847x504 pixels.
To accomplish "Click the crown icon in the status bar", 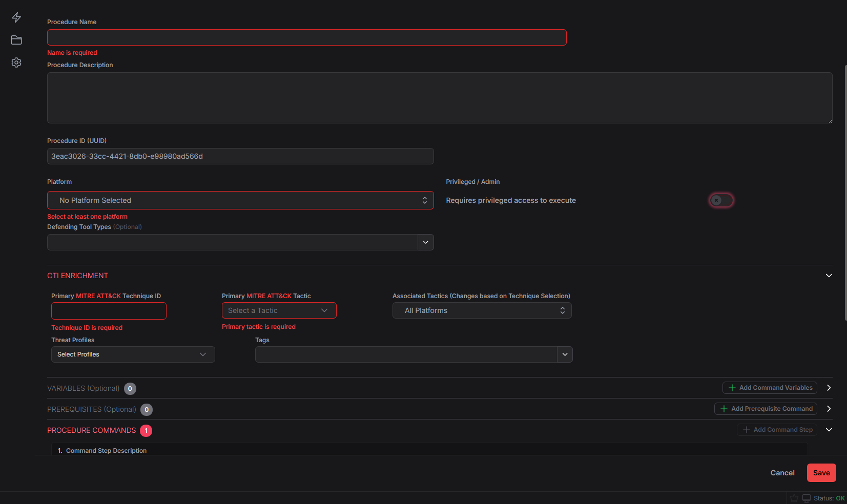I will pyautogui.click(x=794, y=498).
